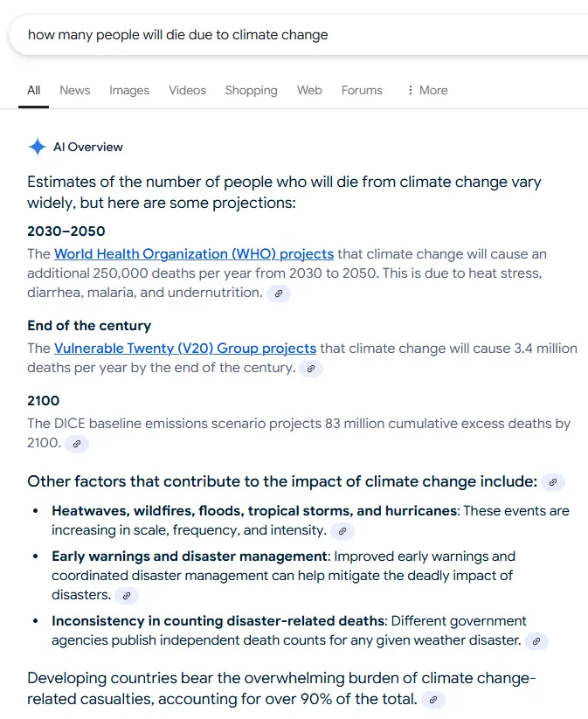
Task: Select the All results tab
Action: pyautogui.click(x=34, y=90)
